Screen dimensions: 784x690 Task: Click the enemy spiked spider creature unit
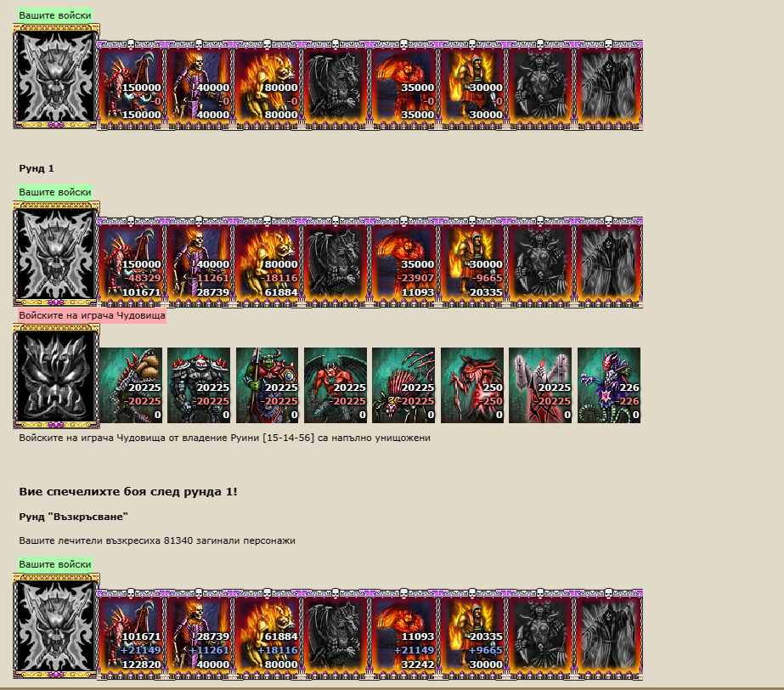pyautogui.click(x=403, y=385)
